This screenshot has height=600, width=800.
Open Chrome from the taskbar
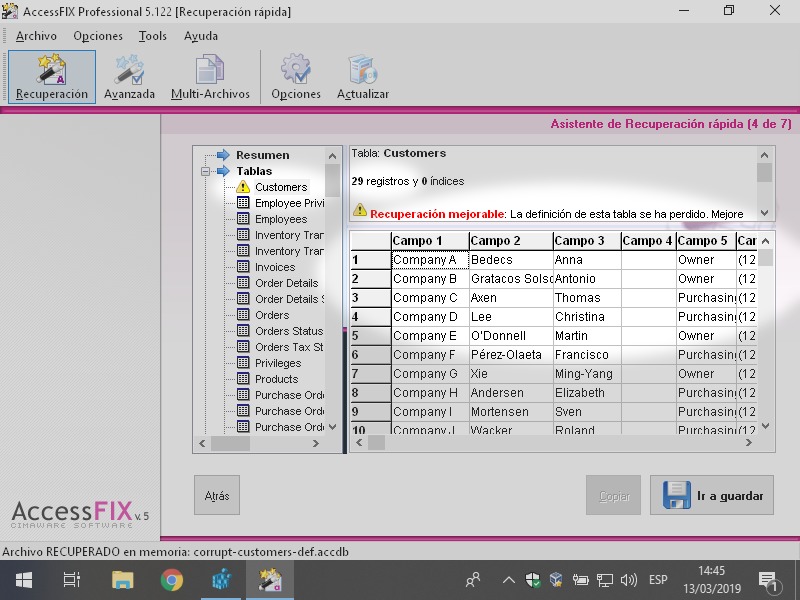(172, 580)
